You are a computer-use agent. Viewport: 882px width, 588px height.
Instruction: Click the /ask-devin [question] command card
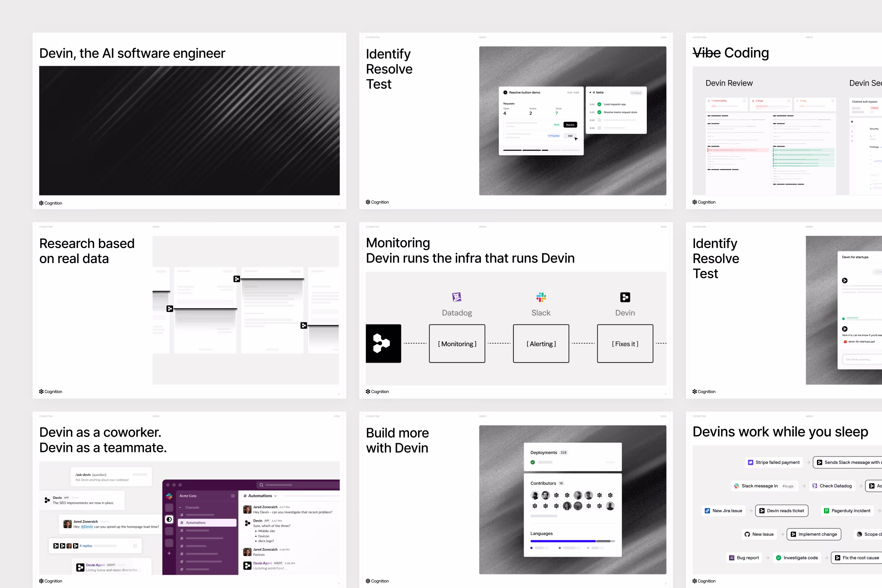[111, 477]
